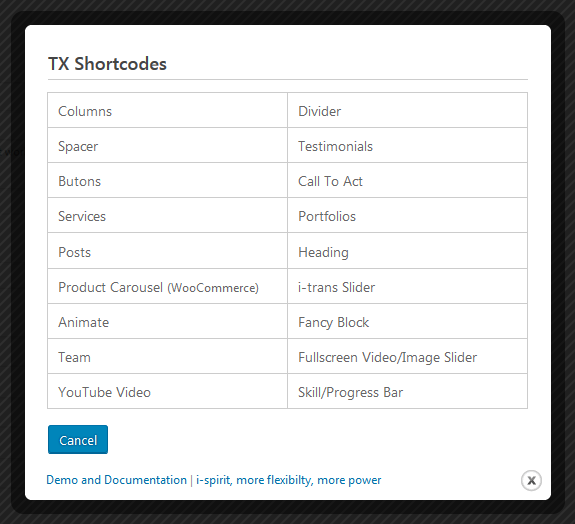Pick the Spacer shortcode option
The height and width of the screenshot is (524, 575).
click(x=167, y=145)
